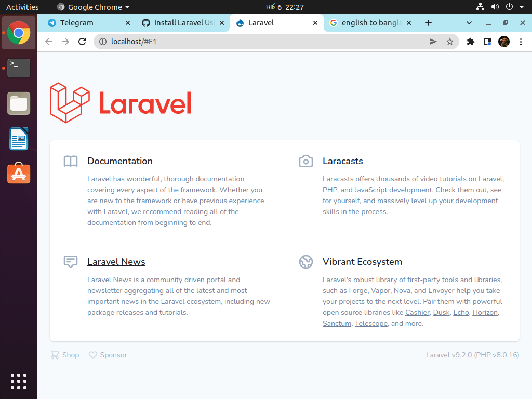This screenshot has width=532, height=399.
Task: Open clock and calendar in top bar
Action: 285,7
